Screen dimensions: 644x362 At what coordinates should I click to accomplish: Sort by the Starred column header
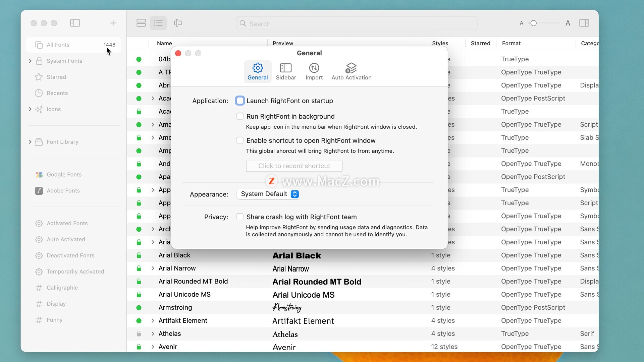[480, 43]
